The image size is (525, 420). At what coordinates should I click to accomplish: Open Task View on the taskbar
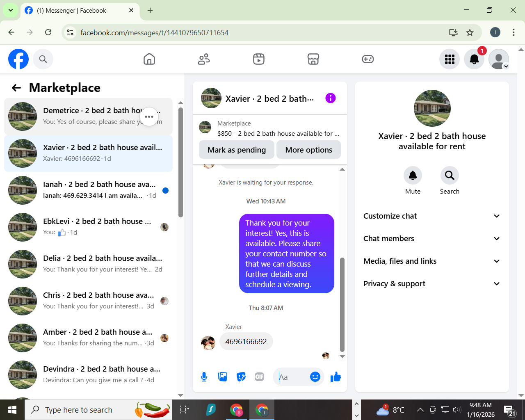[185, 410]
